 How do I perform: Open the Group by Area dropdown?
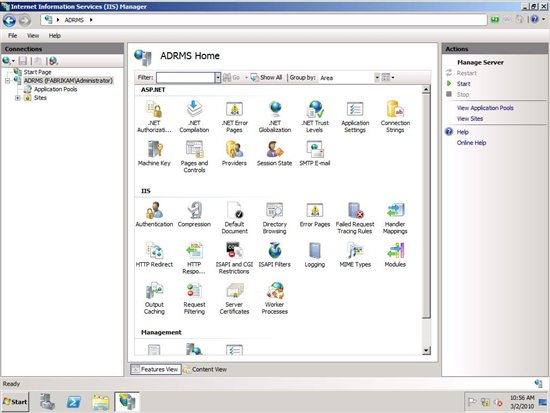(377, 78)
